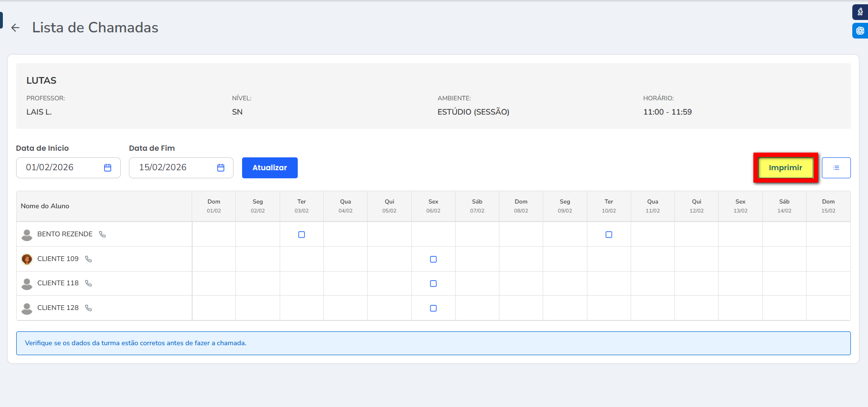
Task: Open the blue assistant icon at top right
Action: point(860,31)
